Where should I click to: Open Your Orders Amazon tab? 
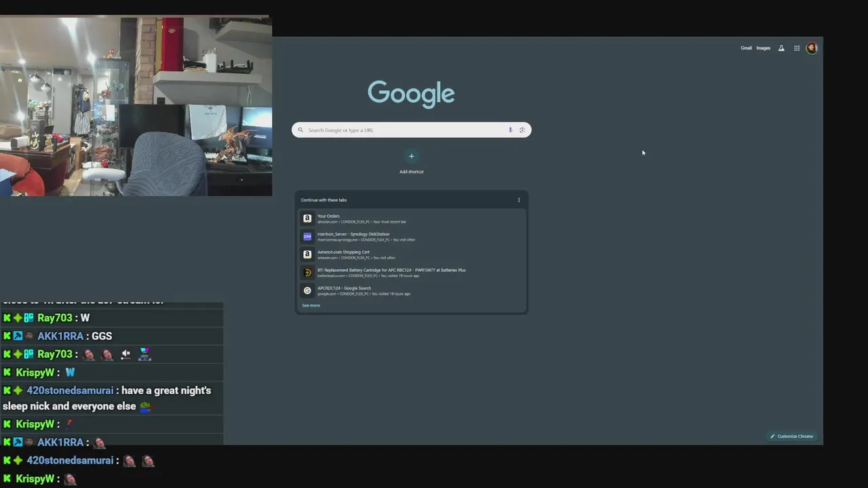click(x=412, y=218)
